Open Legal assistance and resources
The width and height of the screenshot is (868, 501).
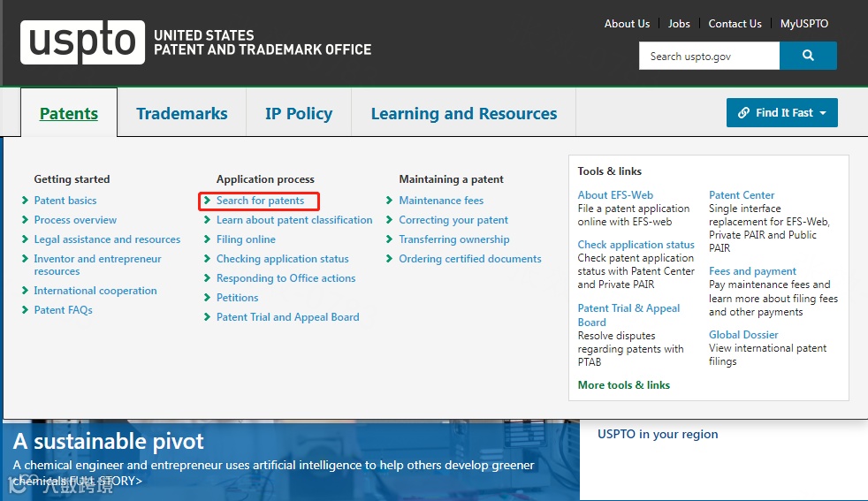coord(107,239)
